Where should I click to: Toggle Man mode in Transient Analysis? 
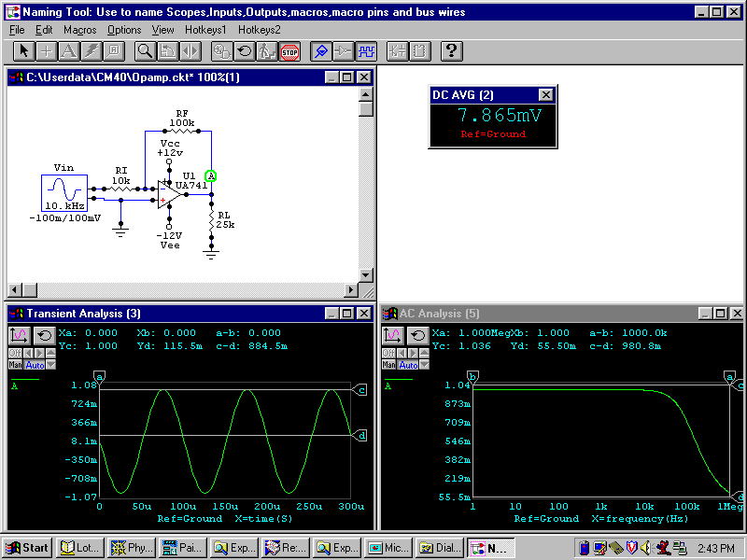(x=15, y=365)
